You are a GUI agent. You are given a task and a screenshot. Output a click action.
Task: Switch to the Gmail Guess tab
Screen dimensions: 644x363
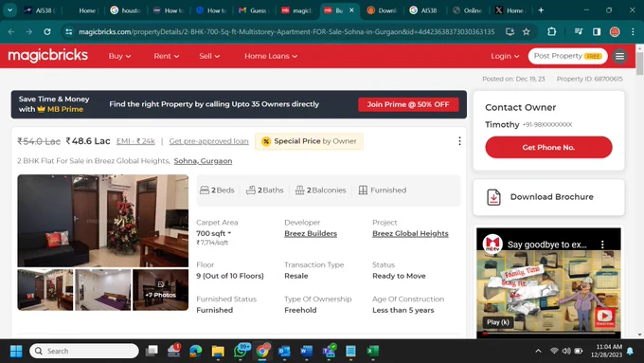254,10
